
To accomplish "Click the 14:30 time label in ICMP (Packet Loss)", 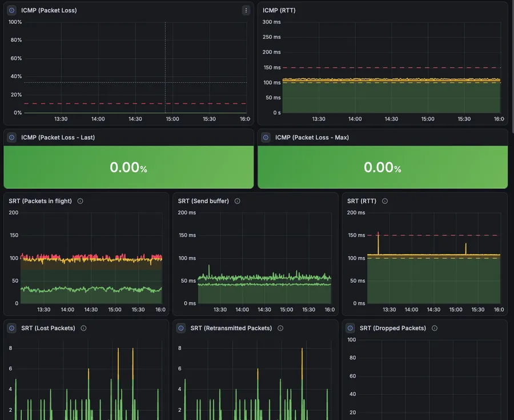I will pyautogui.click(x=135, y=119).
